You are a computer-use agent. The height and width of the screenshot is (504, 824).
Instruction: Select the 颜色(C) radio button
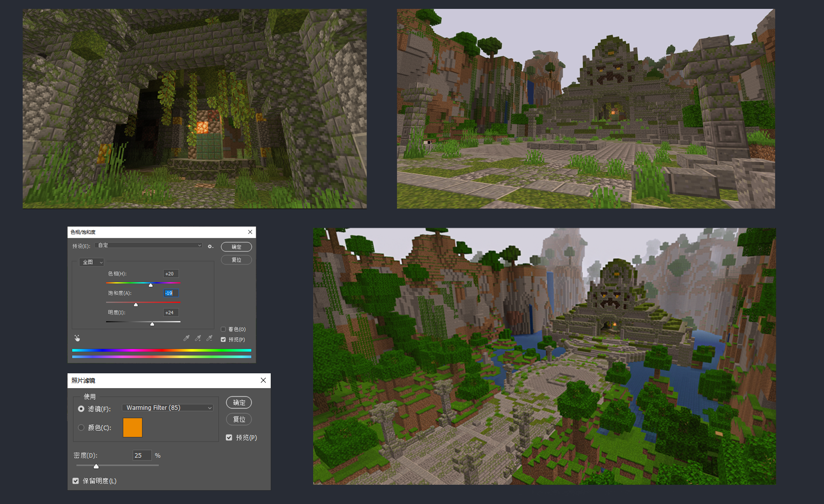81,428
